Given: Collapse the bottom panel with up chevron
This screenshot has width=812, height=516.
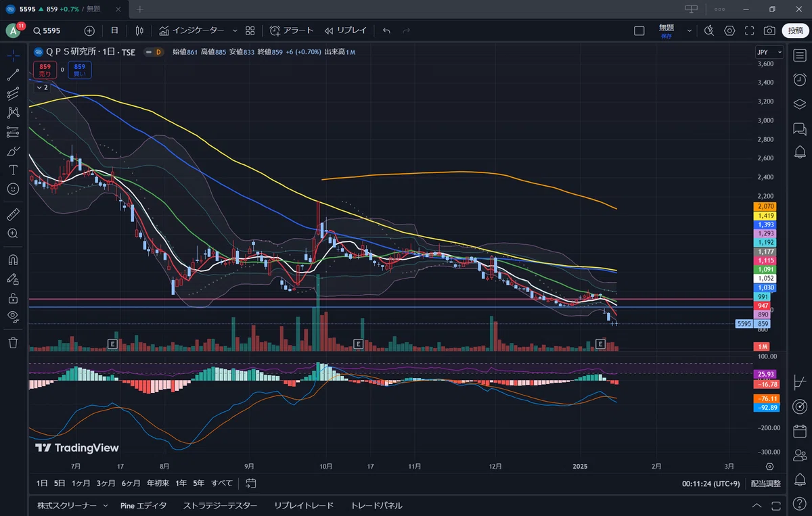Looking at the screenshot, I should [x=757, y=506].
